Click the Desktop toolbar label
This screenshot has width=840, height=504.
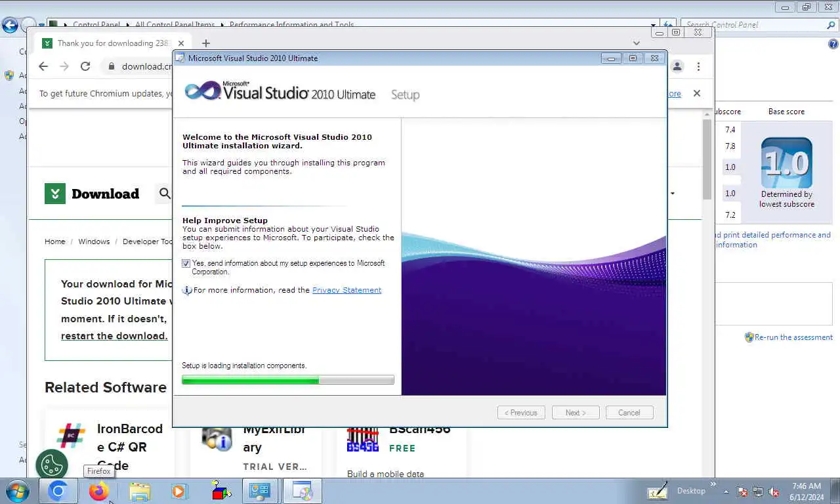(691, 491)
